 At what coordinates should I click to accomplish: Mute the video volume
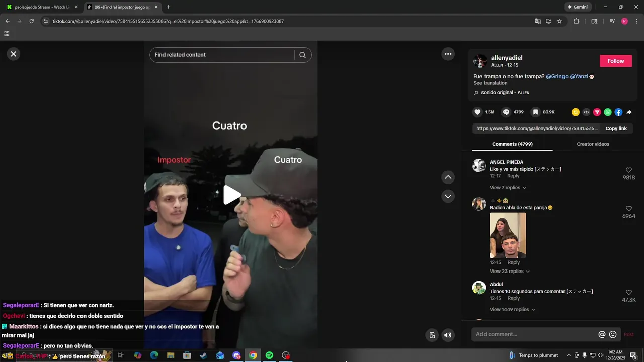pyautogui.click(x=448, y=335)
